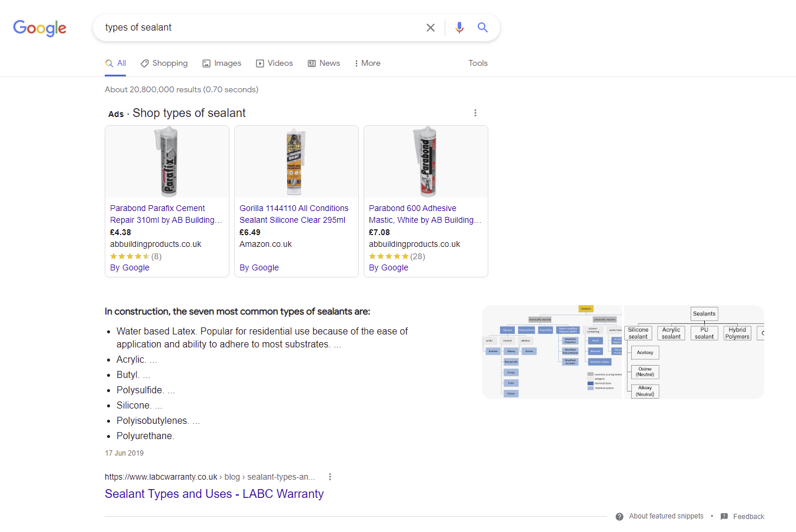Clear the search query using the X icon
The height and width of the screenshot is (532, 796).
[x=431, y=27]
